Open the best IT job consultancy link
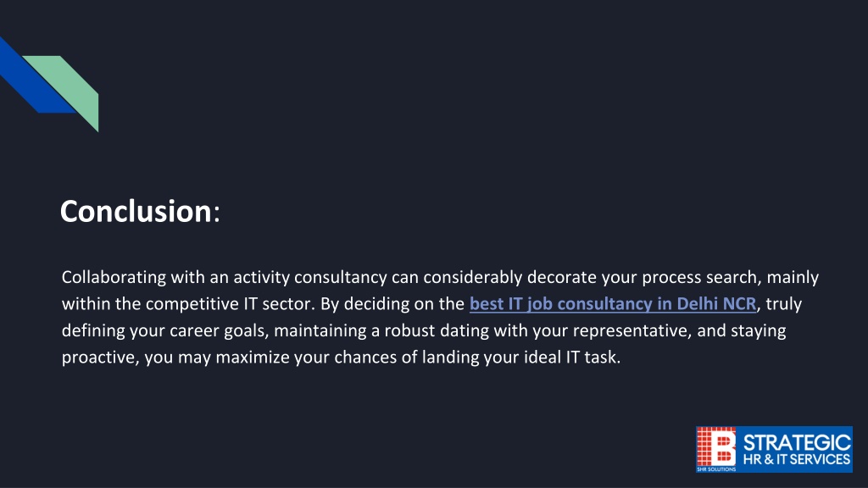 [612, 304]
